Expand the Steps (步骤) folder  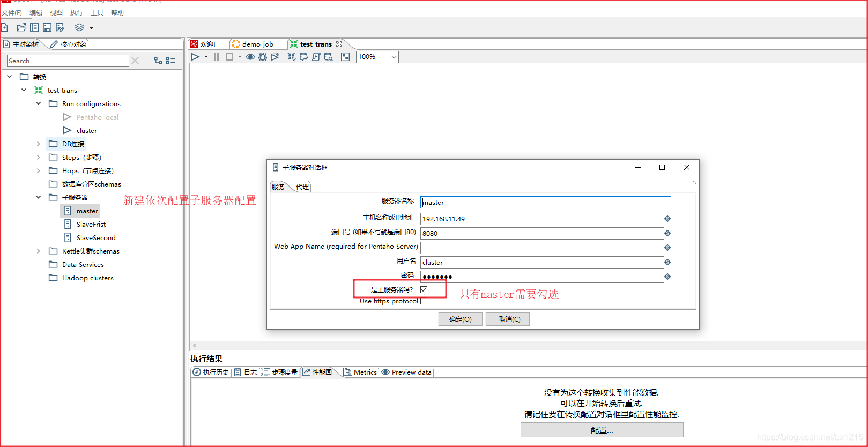38,157
